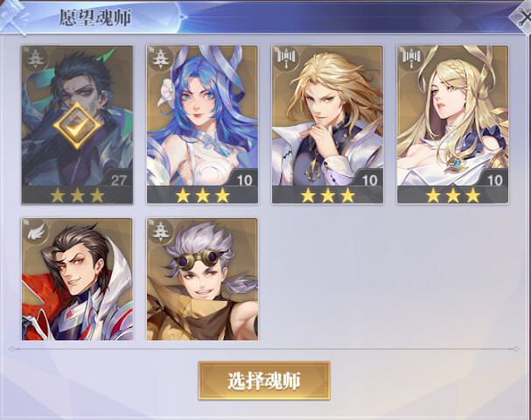Choose the blonde braided woman card
This screenshot has height=420, width=531.
coord(453,124)
